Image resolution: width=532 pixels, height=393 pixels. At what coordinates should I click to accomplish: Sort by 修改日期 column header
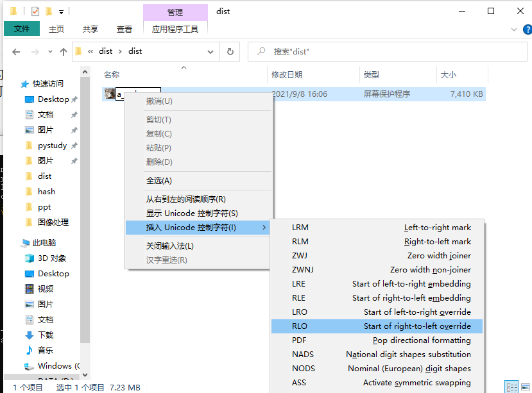pyautogui.click(x=287, y=74)
